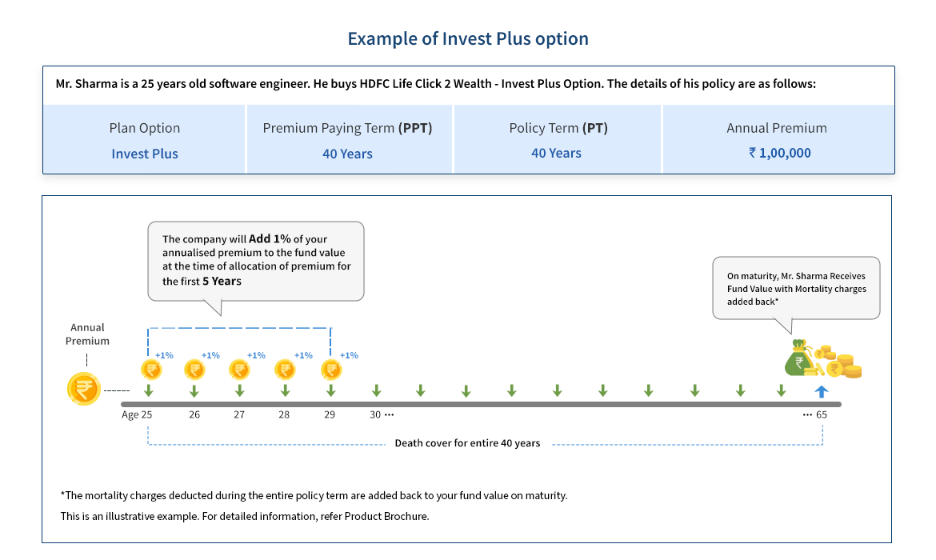Click the ₹ 1,00,000 annual premium amount
The width and height of the screenshot is (936, 560).
click(x=779, y=153)
